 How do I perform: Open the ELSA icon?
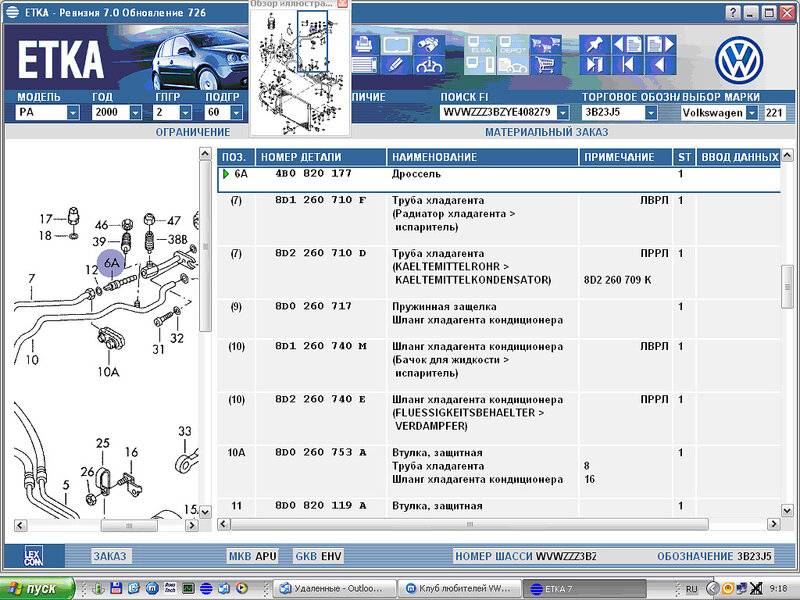coord(480,45)
